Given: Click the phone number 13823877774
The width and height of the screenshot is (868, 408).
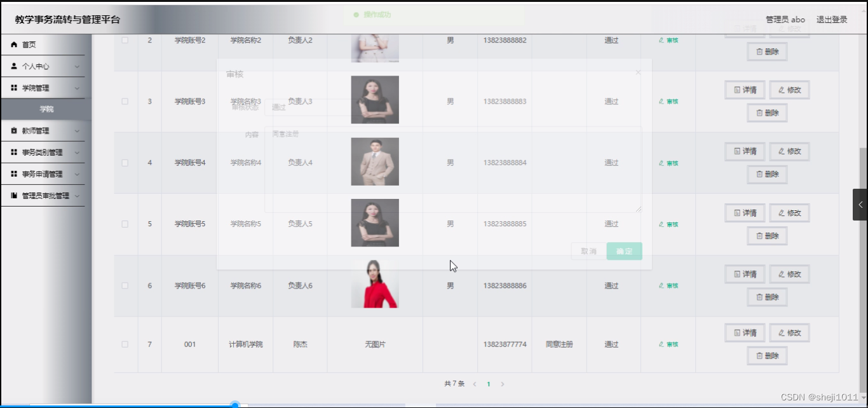Looking at the screenshot, I should coord(505,344).
